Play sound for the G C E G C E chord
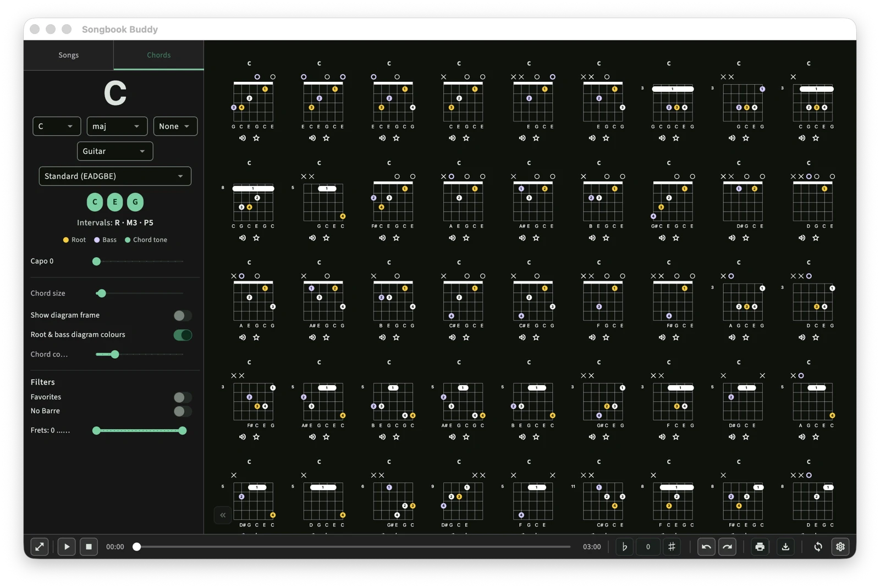This screenshot has height=588, width=880. point(243,138)
